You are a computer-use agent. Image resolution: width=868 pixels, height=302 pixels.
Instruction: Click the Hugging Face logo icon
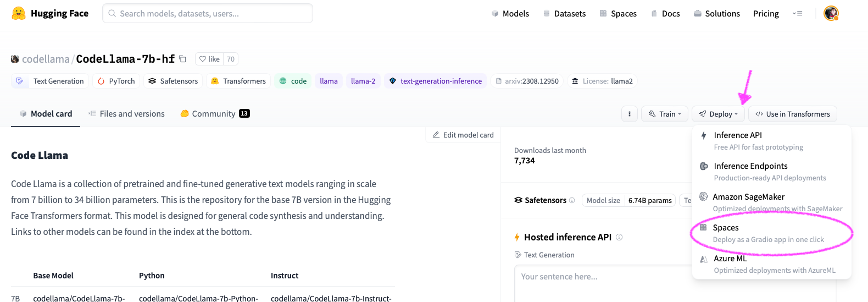point(18,13)
